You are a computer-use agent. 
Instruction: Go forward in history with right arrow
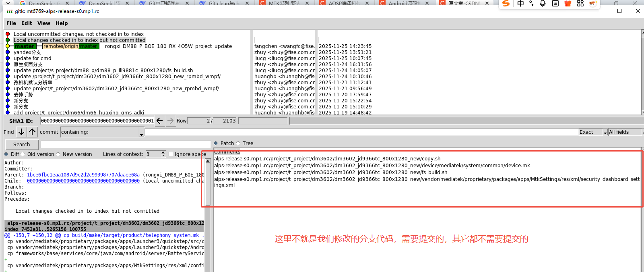click(171, 120)
